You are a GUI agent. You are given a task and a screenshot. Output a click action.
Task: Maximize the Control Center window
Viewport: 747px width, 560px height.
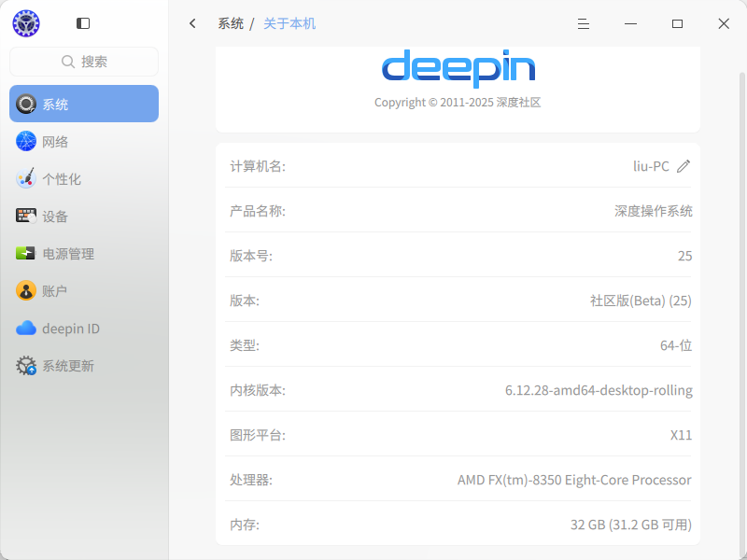pos(677,24)
